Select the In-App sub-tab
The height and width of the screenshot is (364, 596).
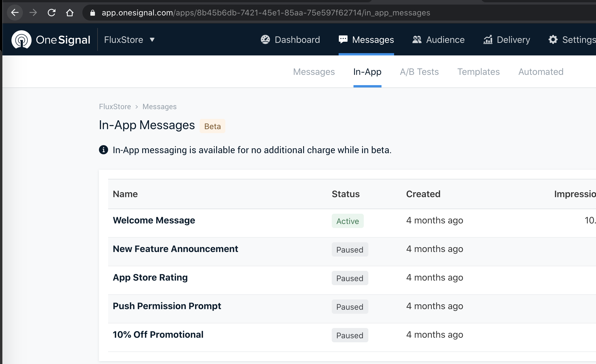tap(367, 72)
